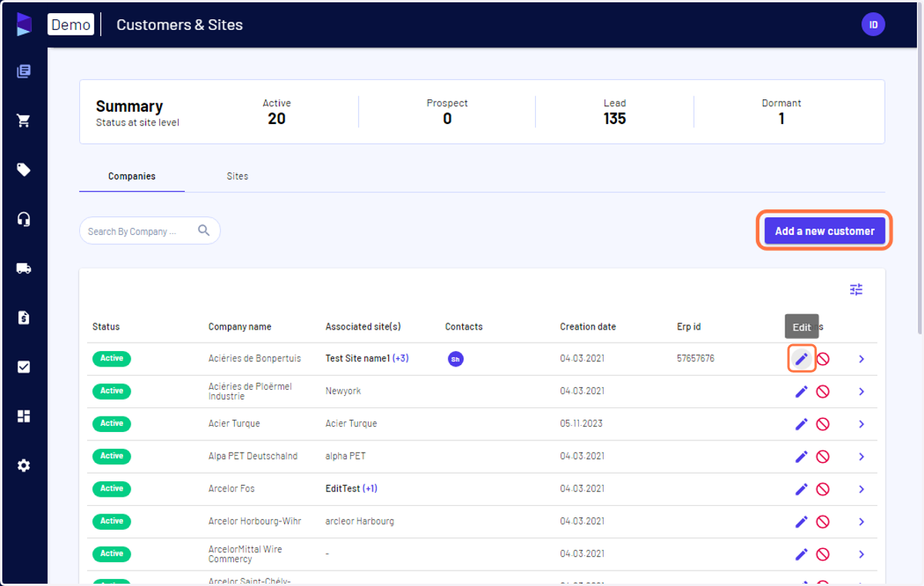
Task: Open the dashboard grid sidebar icon
Action: click(x=24, y=416)
